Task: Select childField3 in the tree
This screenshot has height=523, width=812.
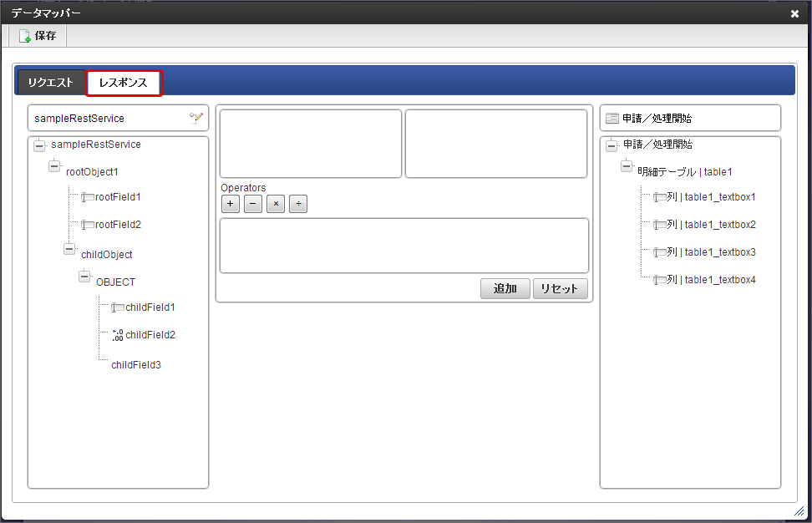Action: (136, 365)
